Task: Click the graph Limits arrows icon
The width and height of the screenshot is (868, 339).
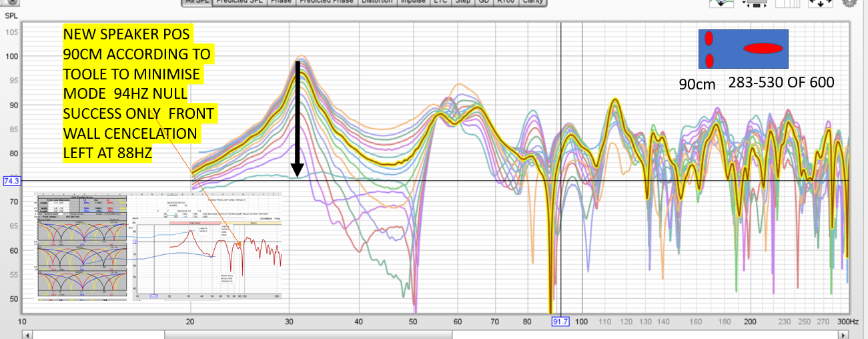Action: (820, 2)
